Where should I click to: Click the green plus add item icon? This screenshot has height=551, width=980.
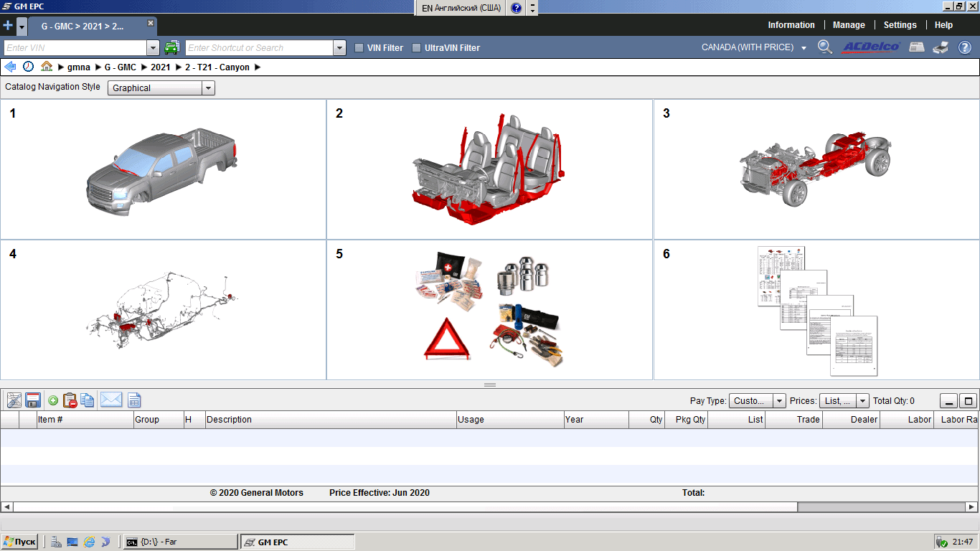click(x=53, y=400)
